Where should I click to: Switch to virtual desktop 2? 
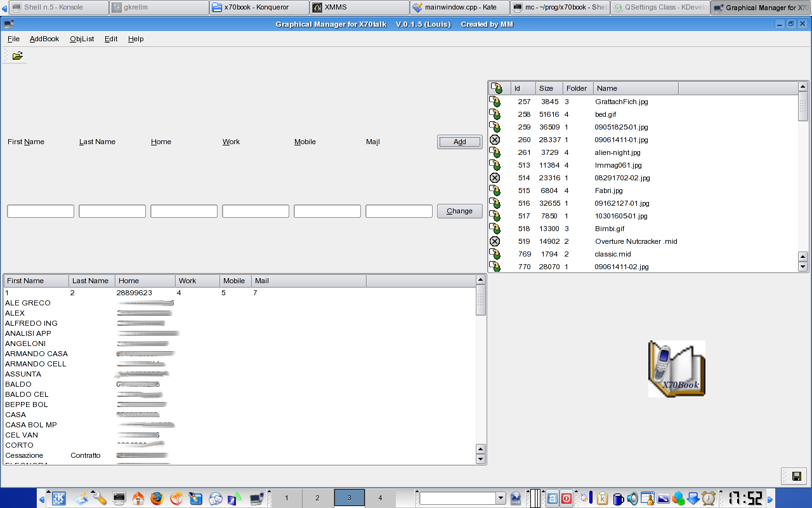(317, 498)
